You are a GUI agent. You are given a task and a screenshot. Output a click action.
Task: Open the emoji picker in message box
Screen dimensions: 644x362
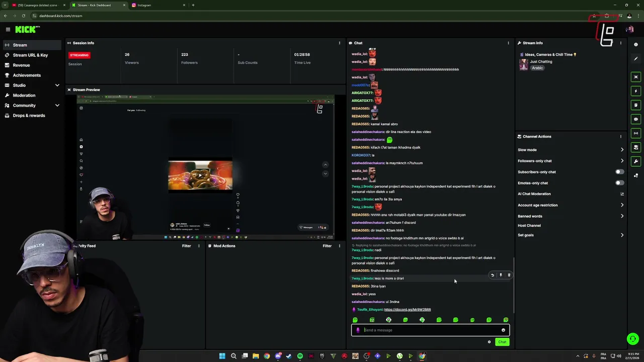click(503, 330)
